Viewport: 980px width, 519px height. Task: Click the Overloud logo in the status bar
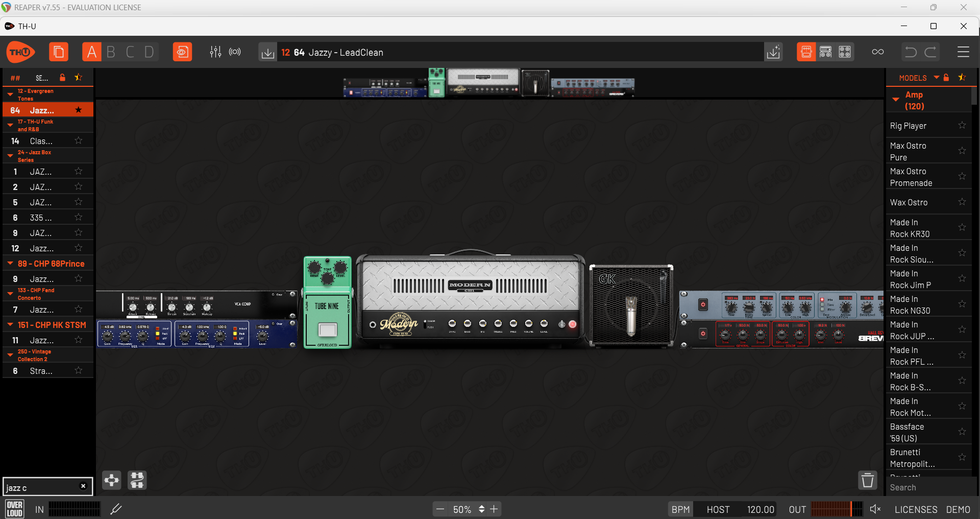[14, 509]
